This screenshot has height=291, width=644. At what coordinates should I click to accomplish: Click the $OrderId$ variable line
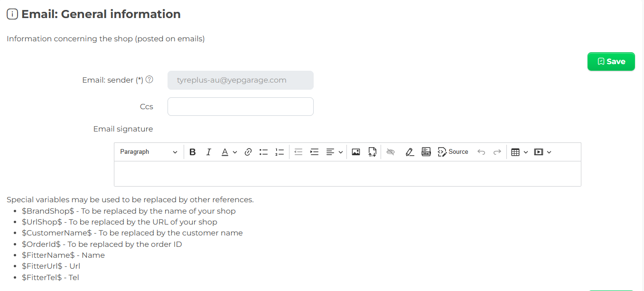click(102, 244)
